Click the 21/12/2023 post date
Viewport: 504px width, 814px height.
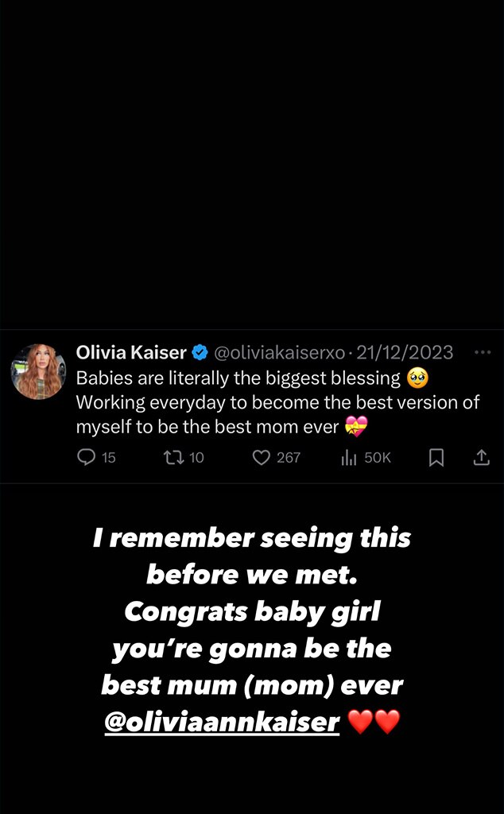click(x=405, y=352)
